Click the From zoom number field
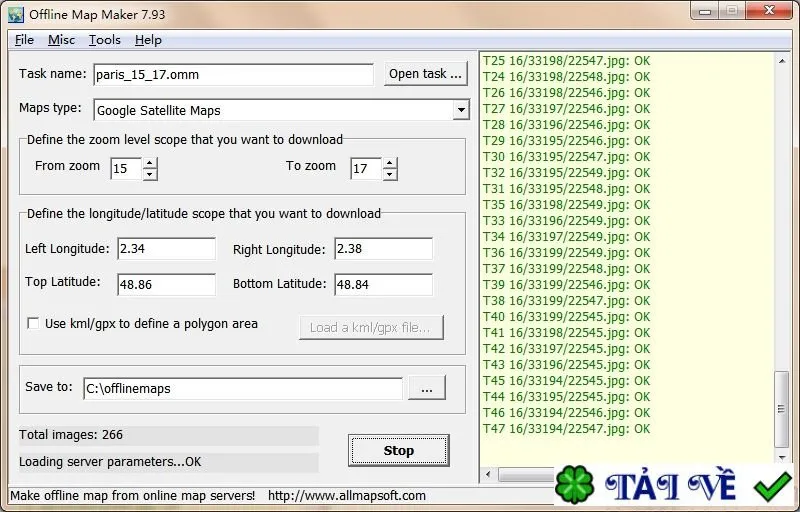This screenshot has width=800, height=512. click(127, 169)
